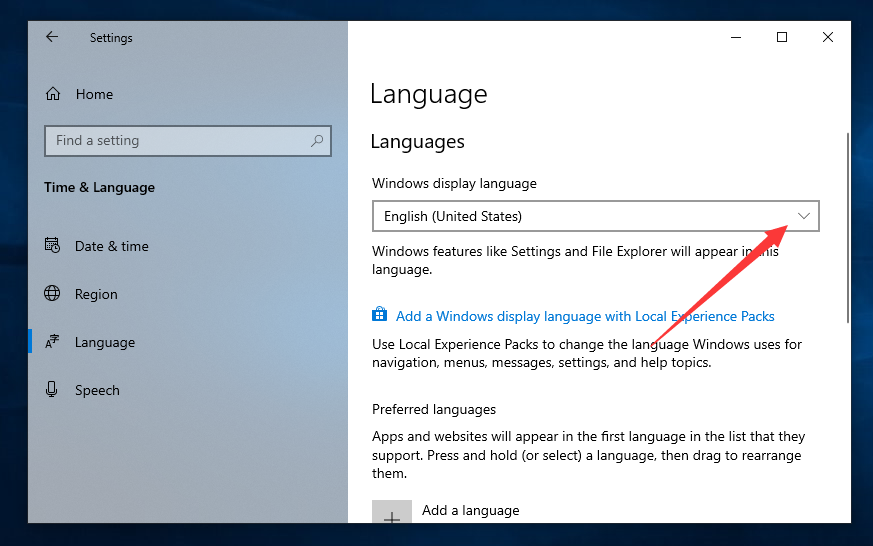Maximize the Settings window
This screenshot has height=546, width=873.
click(782, 37)
